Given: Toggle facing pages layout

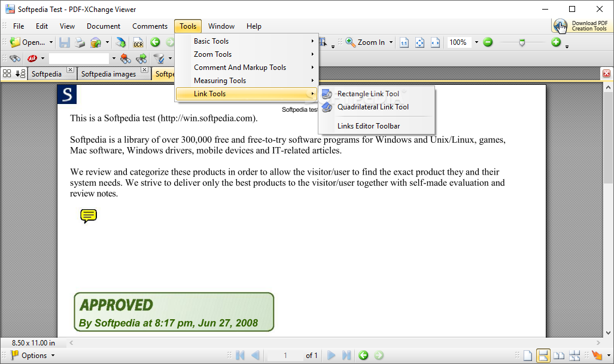Looking at the screenshot, I should pyautogui.click(x=559, y=356).
